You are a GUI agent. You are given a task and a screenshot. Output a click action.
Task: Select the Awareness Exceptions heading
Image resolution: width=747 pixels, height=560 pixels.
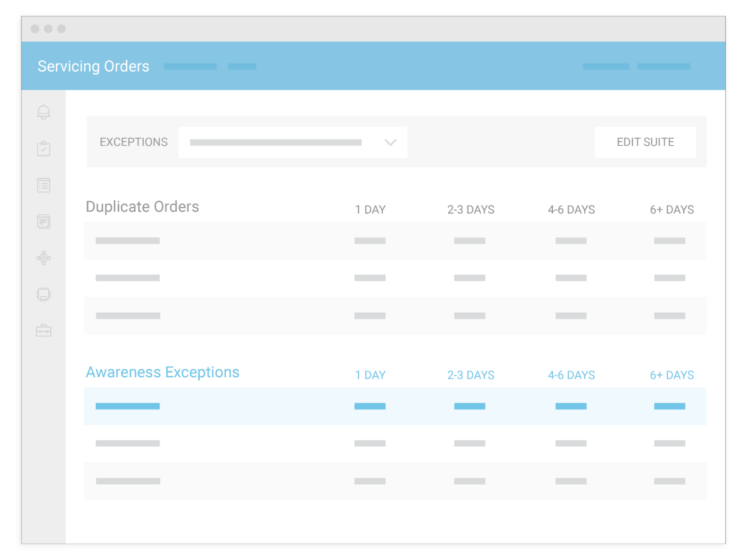pos(163,372)
